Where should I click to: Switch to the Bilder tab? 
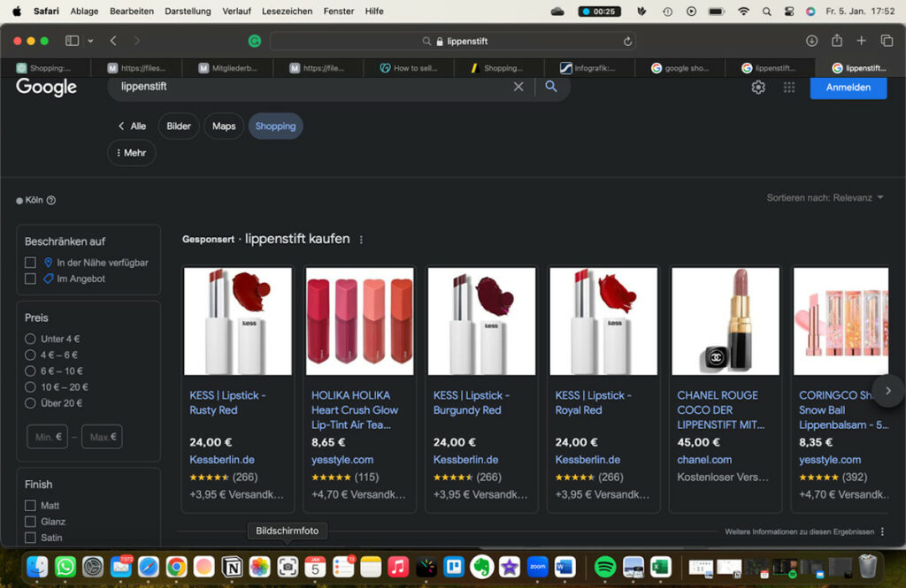click(x=178, y=126)
